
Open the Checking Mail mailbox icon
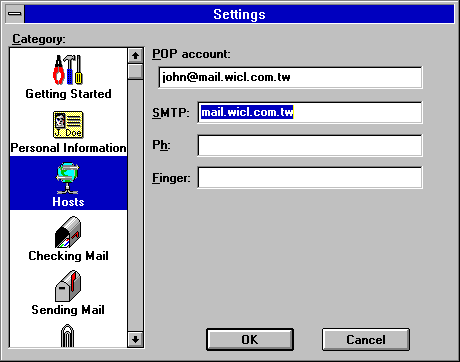(68, 232)
